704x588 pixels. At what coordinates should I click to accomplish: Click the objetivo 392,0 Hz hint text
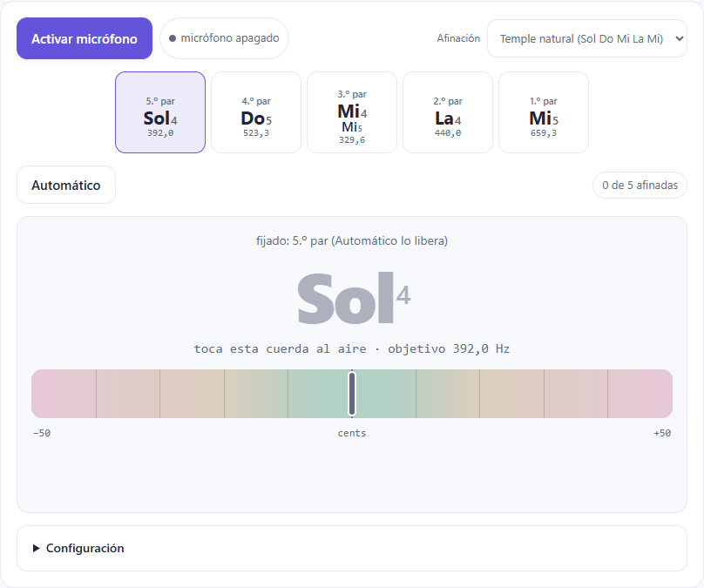(449, 348)
